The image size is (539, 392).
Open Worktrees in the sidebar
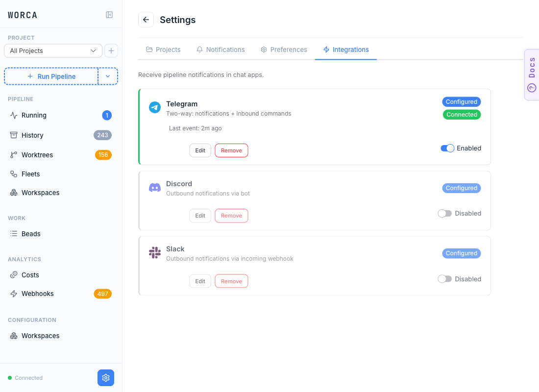61,155
